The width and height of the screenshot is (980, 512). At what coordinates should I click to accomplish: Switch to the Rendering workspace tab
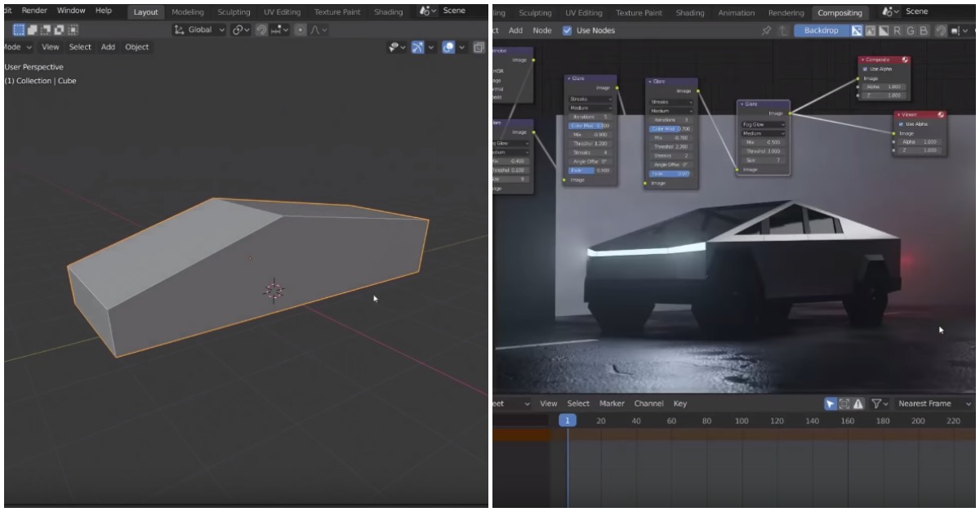click(786, 13)
